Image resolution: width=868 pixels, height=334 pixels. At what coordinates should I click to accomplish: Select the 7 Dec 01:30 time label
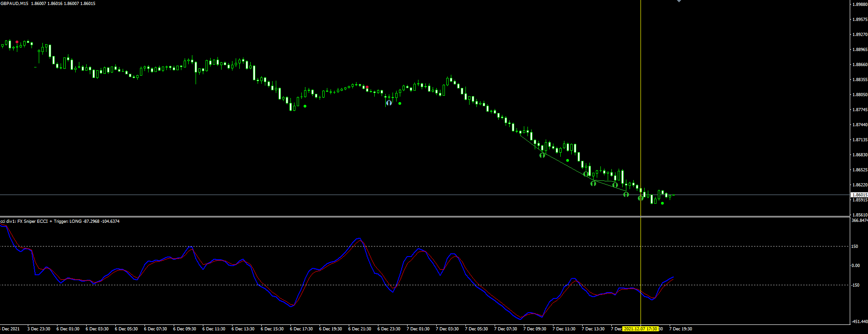point(418,329)
